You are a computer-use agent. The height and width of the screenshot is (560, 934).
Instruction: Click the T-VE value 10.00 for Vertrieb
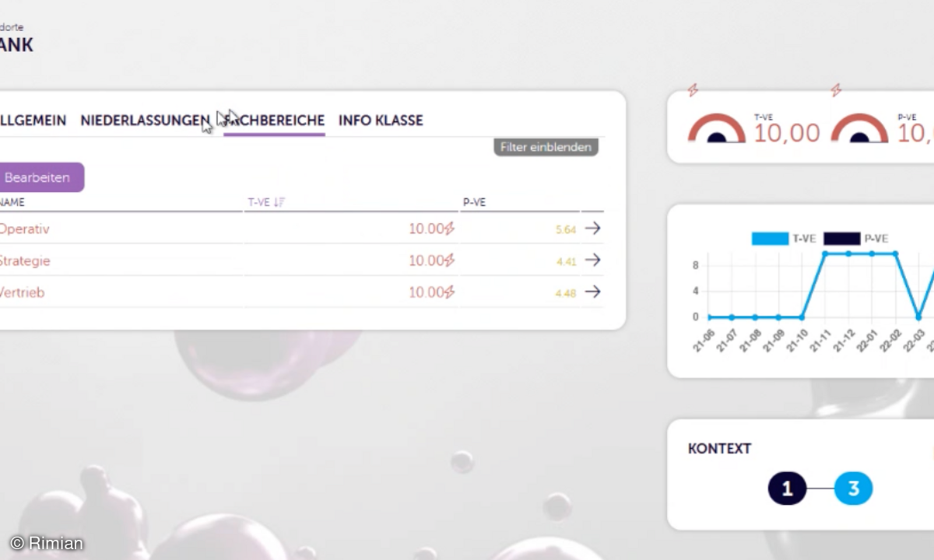point(427,292)
